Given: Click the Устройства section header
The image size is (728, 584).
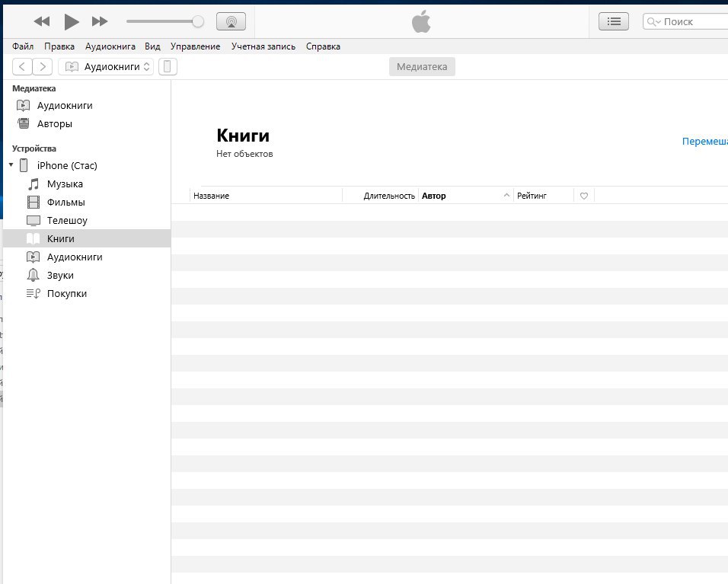Looking at the screenshot, I should click(34, 148).
